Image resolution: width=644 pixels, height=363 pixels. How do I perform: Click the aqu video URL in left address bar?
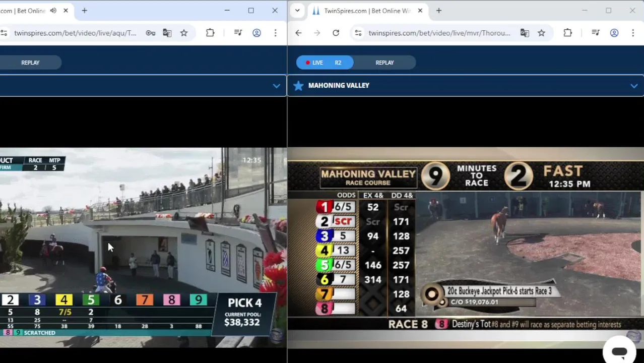pyautogui.click(x=75, y=33)
